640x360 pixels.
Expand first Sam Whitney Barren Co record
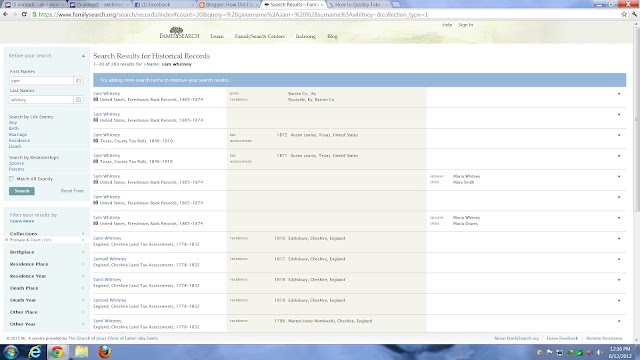[619, 94]
